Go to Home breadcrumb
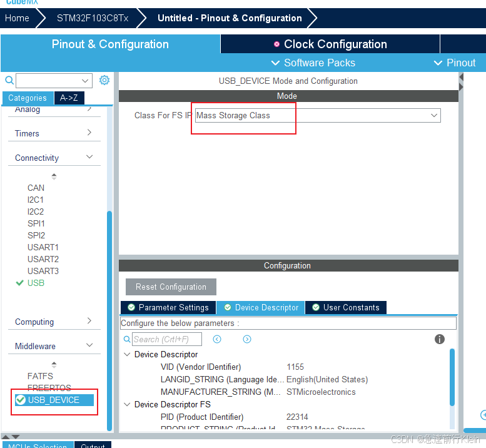The width and height of the screenshot is (486, 448). (17, 18)
